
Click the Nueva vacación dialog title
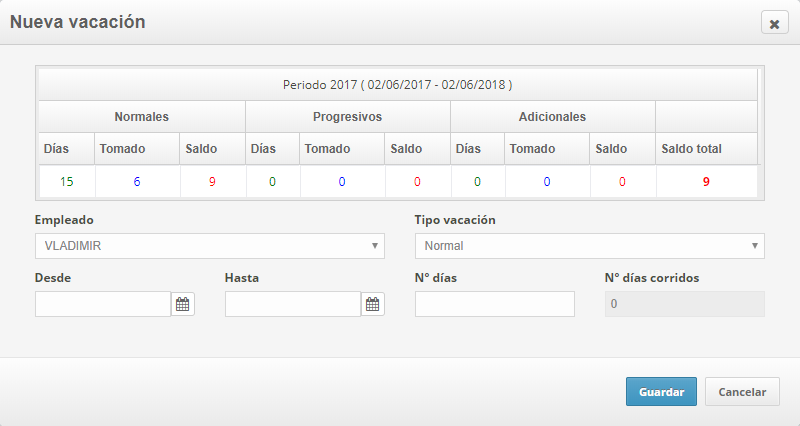click(x=78, y=22)
